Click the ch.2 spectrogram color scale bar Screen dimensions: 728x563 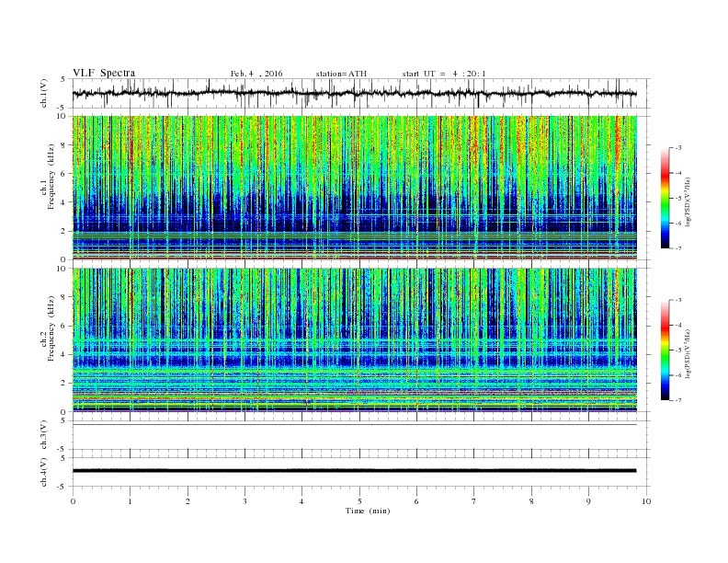[665, 350]
